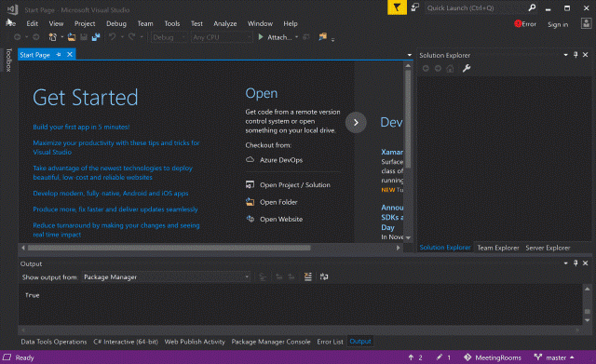Screen dimensions: 596x364
Task: Switch to C# Interactive (64-bit) tab
Action: (x=126, y=342)
